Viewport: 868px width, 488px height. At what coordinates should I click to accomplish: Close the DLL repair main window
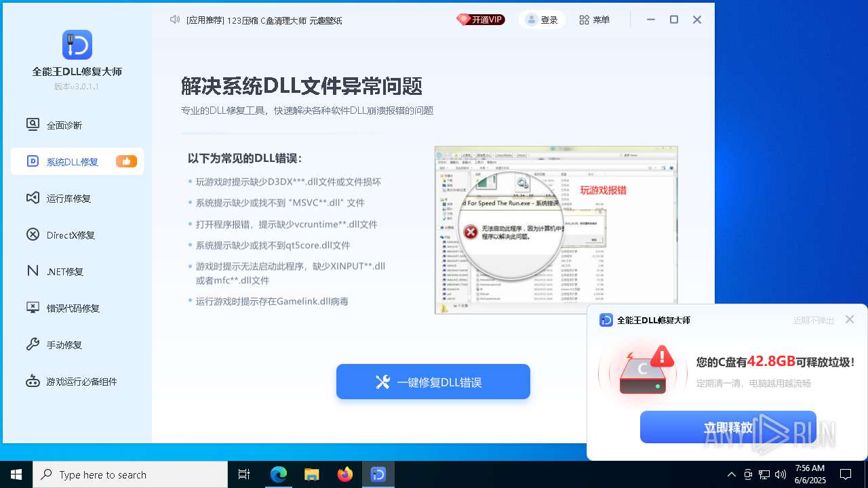pos(697,20)
